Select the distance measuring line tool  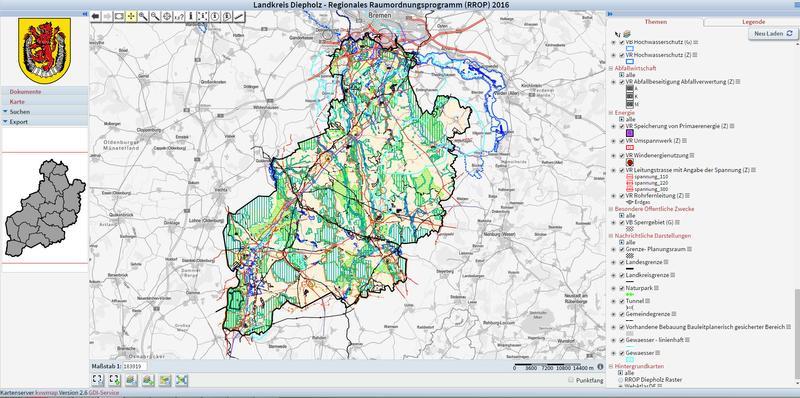239,16
